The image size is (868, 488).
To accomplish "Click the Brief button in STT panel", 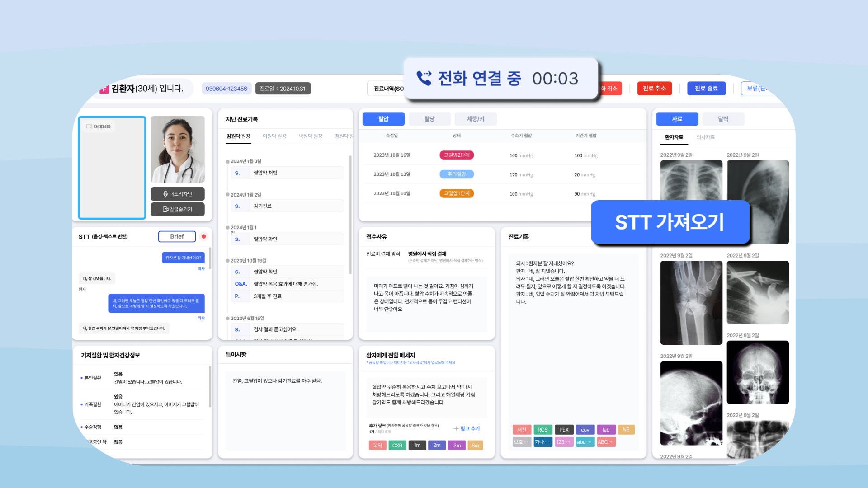I will point(177,236).
